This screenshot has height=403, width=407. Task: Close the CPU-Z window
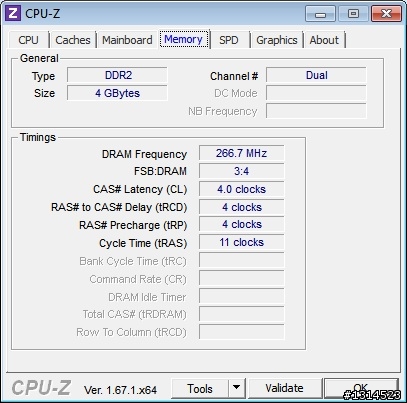pyautogui.click(x=386, y=14)
